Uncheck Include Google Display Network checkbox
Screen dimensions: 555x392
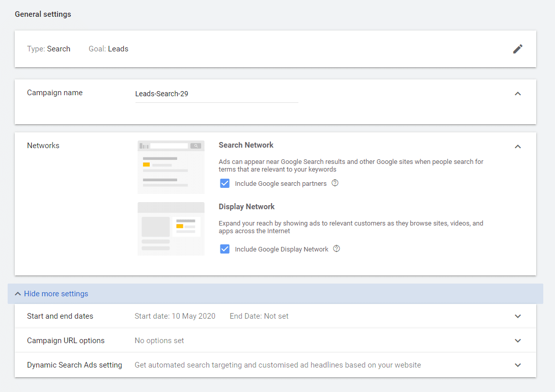(225, 249)
